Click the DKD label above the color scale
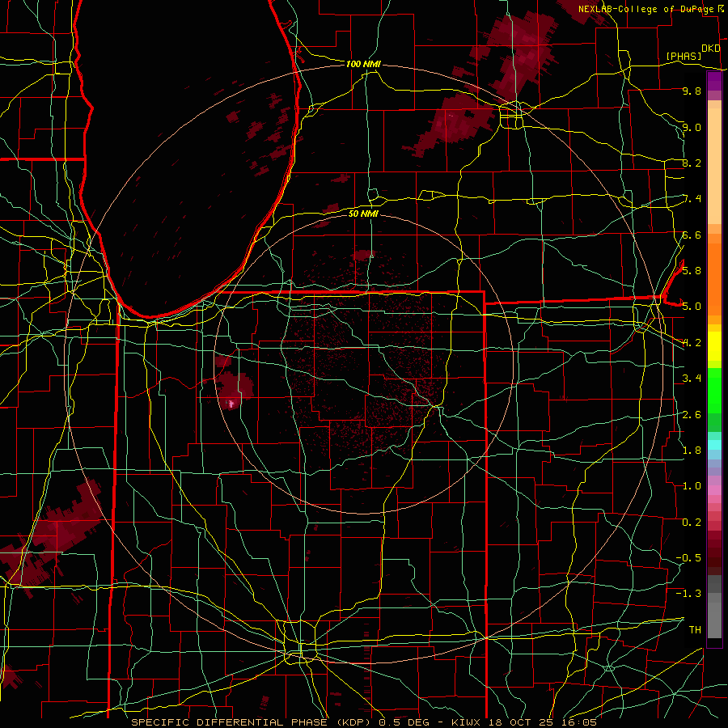Viewport: 728px width, 728px height. (711, 49)
